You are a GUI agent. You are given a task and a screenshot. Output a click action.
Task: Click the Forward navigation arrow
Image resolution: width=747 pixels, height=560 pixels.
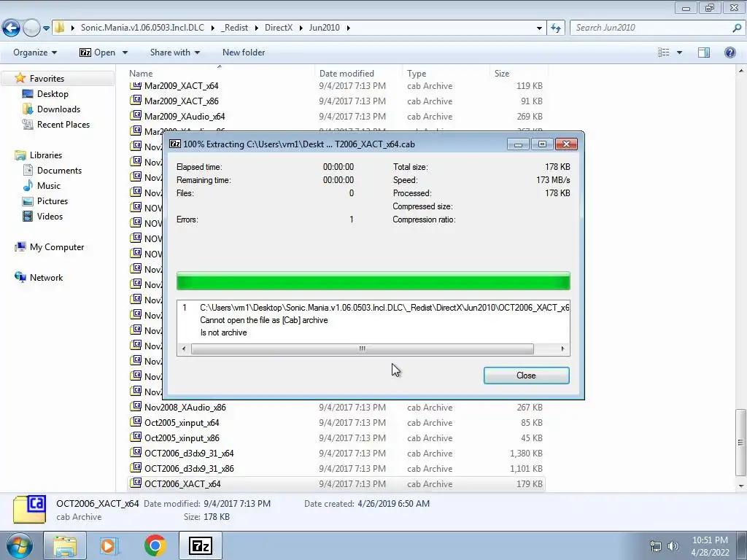click(x=31, y=28)
